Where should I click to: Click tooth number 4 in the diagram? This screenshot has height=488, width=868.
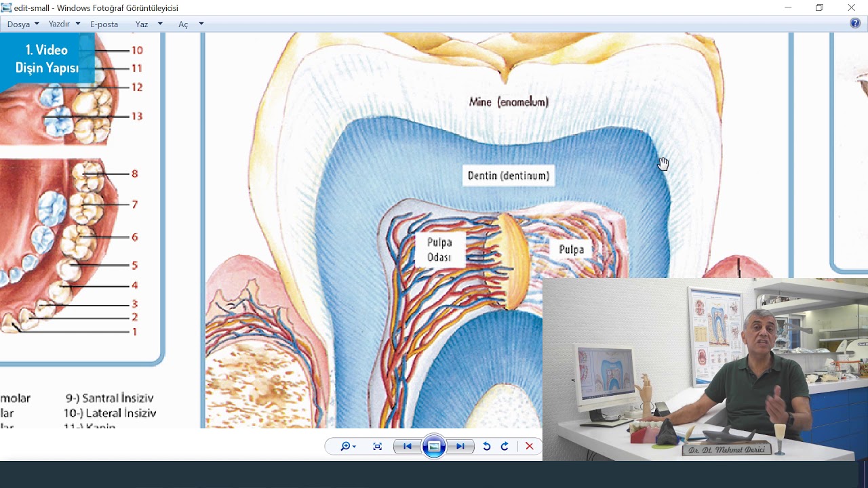point(134,285)
